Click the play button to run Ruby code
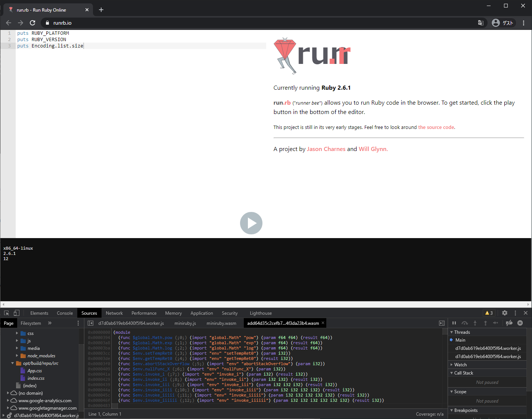Viewport: 532px width, 419px height. click(251, 223)
